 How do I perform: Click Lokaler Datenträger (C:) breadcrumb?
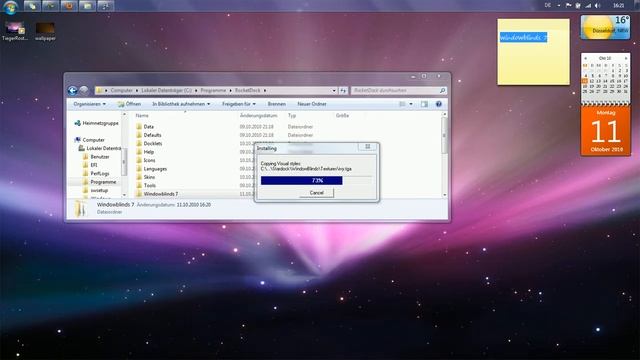(x=167, y=90)
